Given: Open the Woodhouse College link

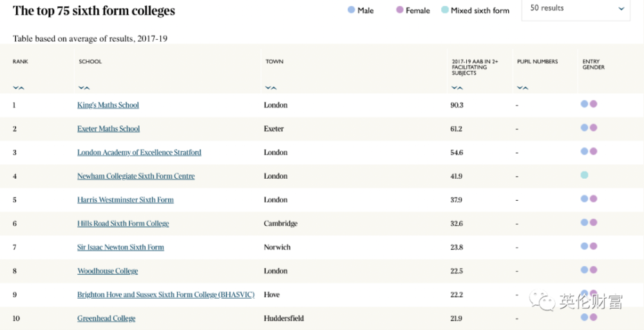Looking at the screenshot, I should coord(108,271).
